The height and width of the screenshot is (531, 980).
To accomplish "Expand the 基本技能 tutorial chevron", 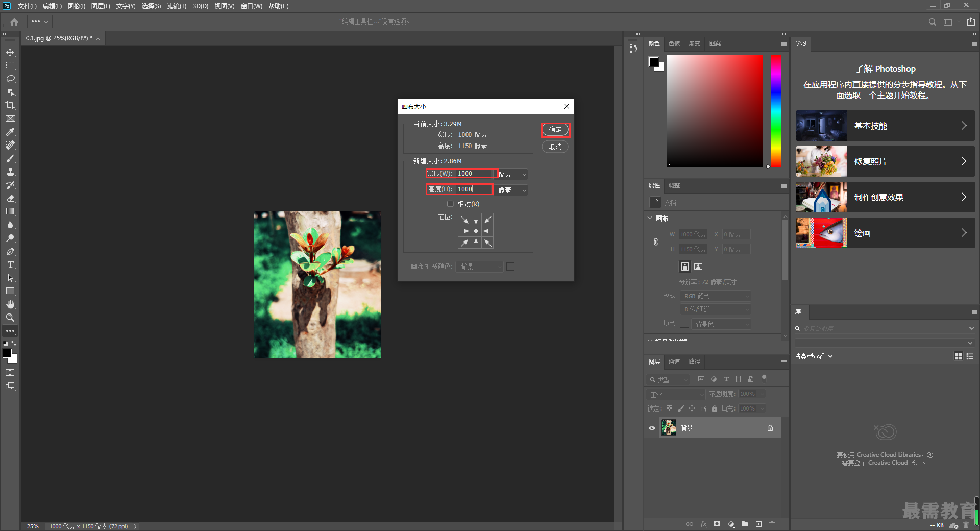I will 964,126.
